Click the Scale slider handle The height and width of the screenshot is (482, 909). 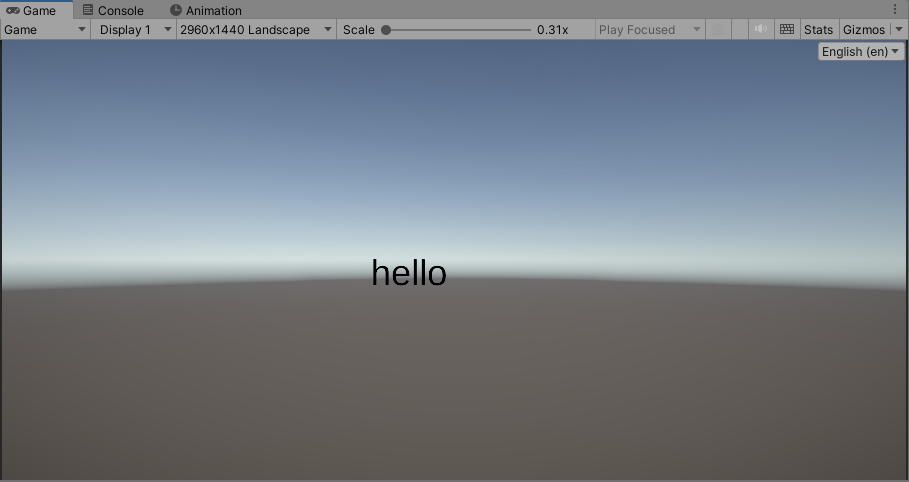click(x=386, y=30)
